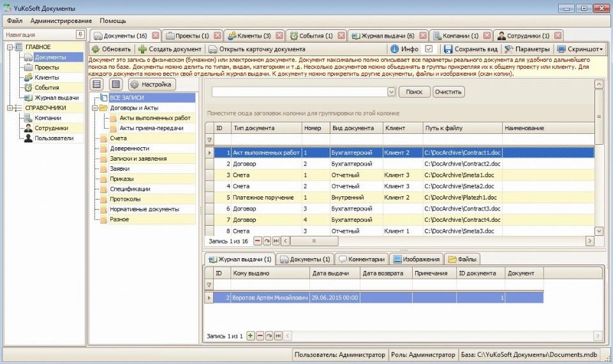Open the Администрирование menu
The image size is (613, 364).
coord(61,21)
